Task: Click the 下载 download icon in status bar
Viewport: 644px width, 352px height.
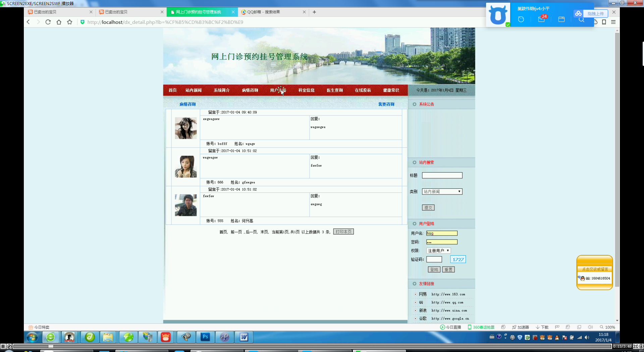Action: coord(542,327)
